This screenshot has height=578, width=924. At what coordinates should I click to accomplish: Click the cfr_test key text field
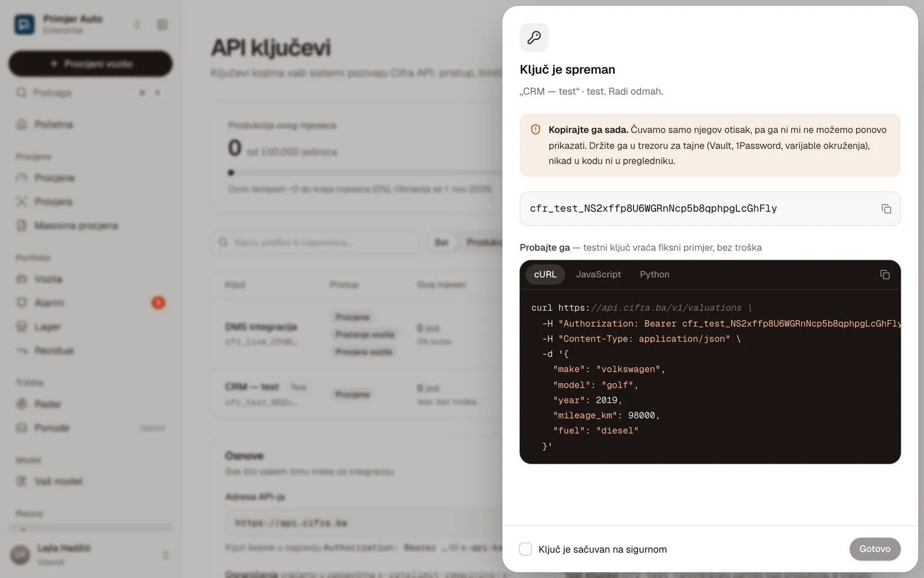coord(710,209)
